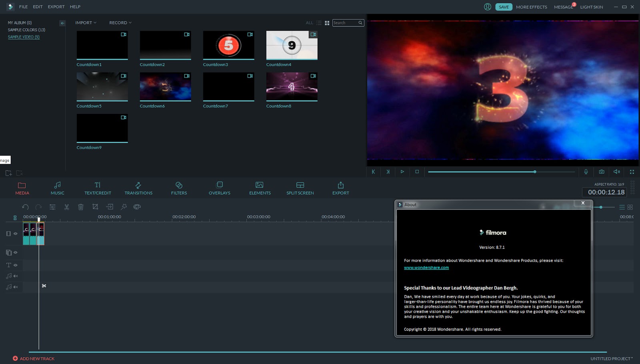The width and height of the screenshot is (640, 364).
Task: Delete selected clip with trash icon
Action: tap(81, 207)
